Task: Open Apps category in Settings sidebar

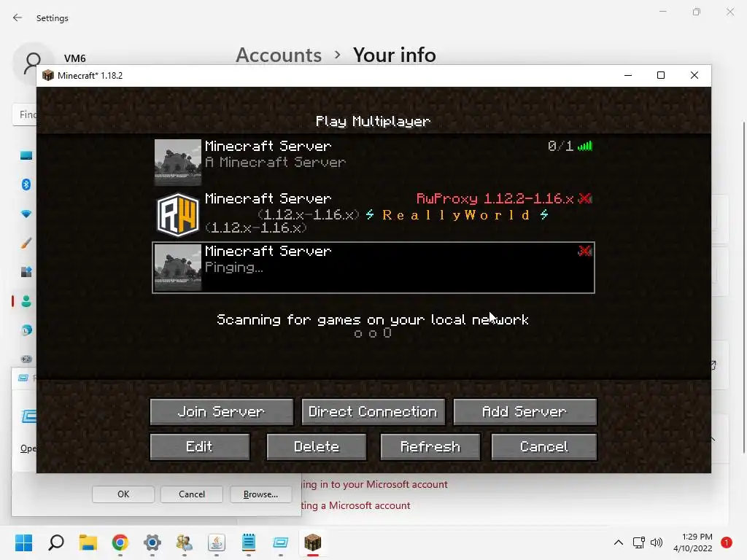Action: [x=26, y=272]
